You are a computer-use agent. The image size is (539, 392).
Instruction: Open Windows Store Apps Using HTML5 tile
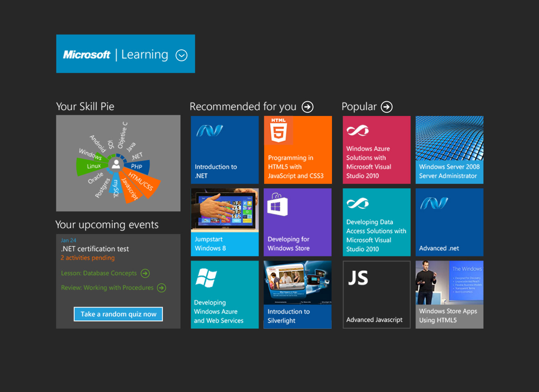450,295
